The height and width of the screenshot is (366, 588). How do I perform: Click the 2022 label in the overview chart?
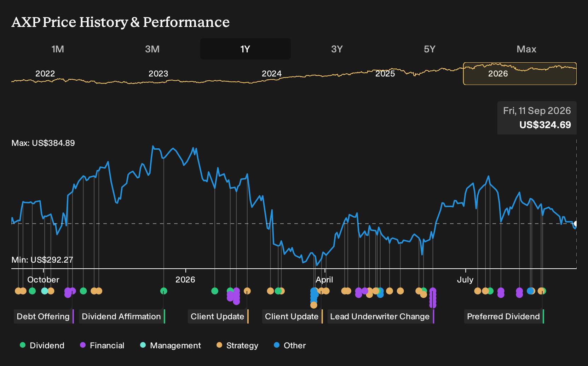coord(45,74)
